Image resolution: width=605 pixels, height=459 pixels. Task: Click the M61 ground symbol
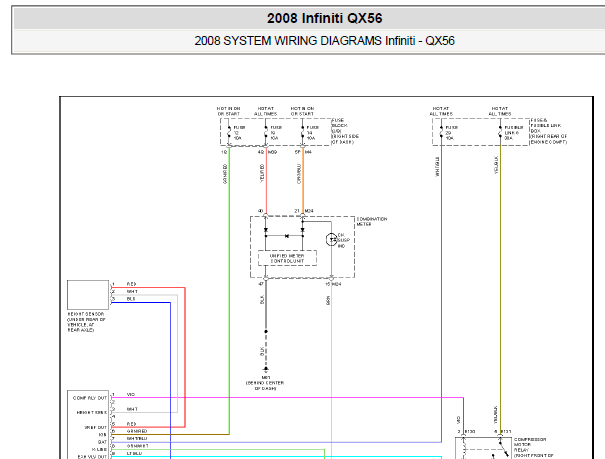tap(265, 370)
